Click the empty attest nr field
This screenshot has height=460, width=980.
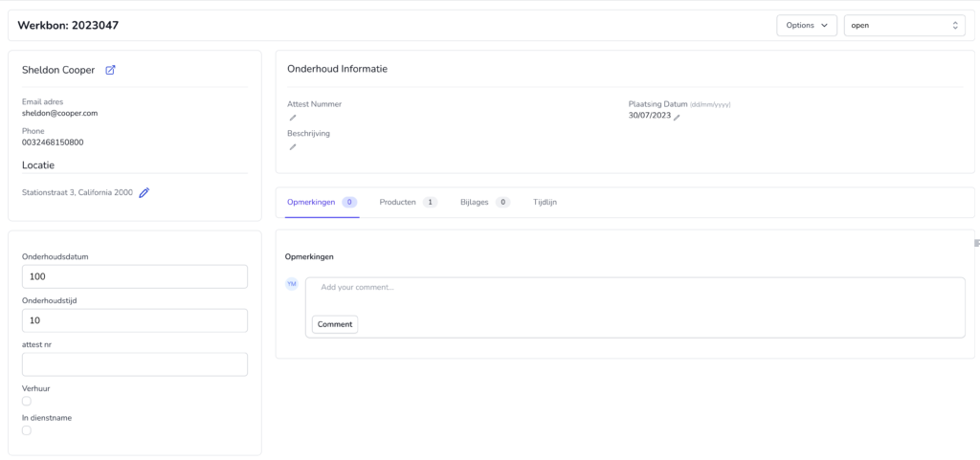(x=134, y=364)
